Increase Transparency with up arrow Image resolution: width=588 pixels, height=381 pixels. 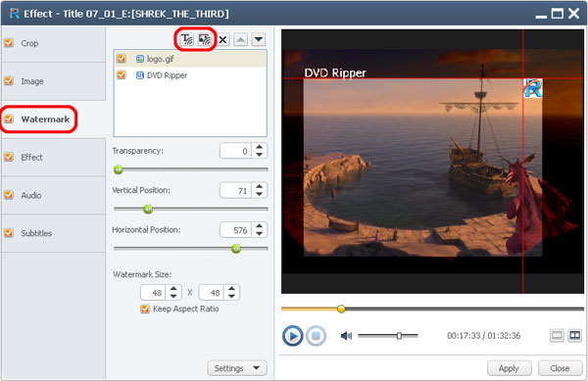click(259, 147)
